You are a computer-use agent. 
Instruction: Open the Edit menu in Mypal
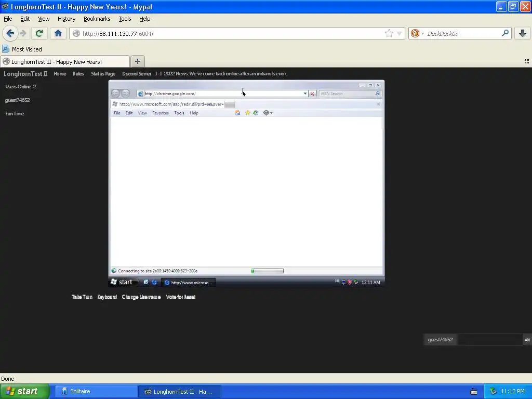pyautogui.click(x=25, y=19)
